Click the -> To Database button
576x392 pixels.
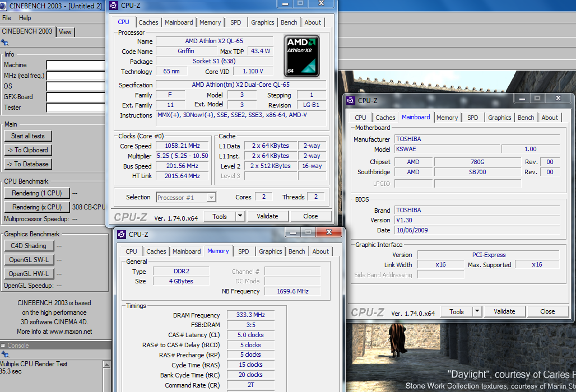tap(28, 164)
